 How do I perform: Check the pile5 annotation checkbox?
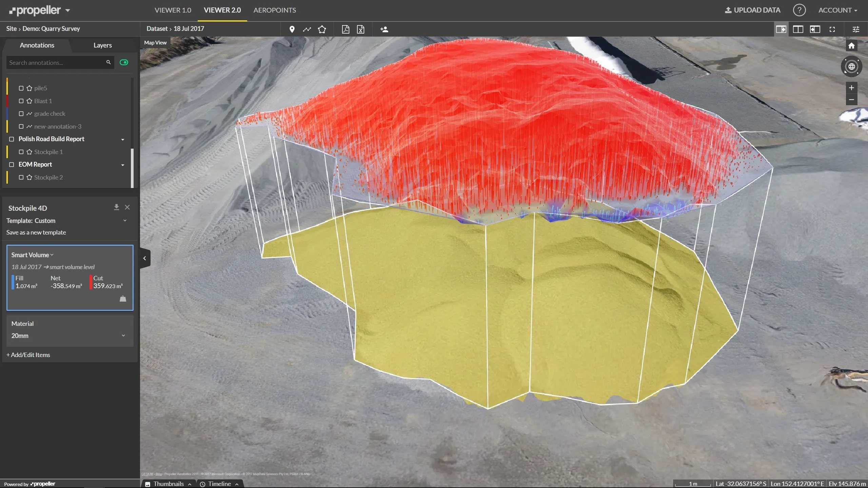(21, 88)
